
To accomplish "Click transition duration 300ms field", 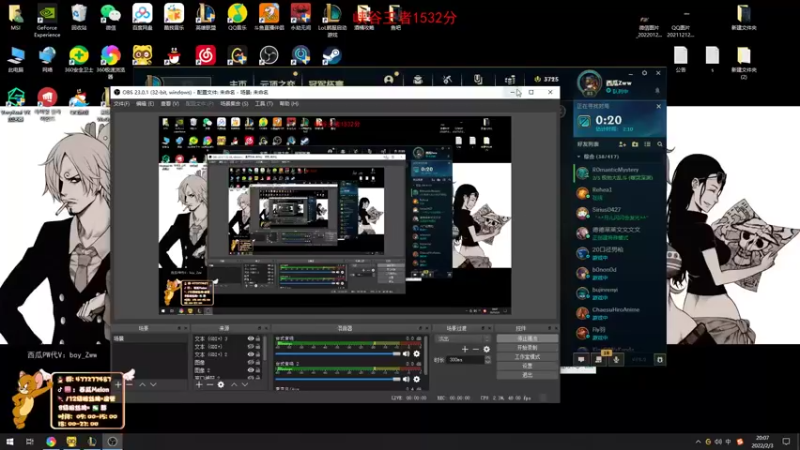I will pos(465,360).
